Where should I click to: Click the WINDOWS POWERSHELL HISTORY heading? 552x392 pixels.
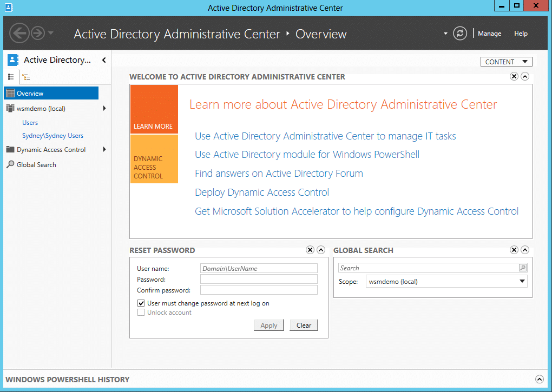point(68,380)
